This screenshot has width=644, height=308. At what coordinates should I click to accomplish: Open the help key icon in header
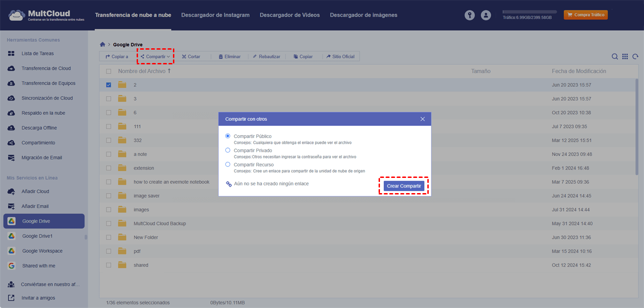click(x=469, y=15)
